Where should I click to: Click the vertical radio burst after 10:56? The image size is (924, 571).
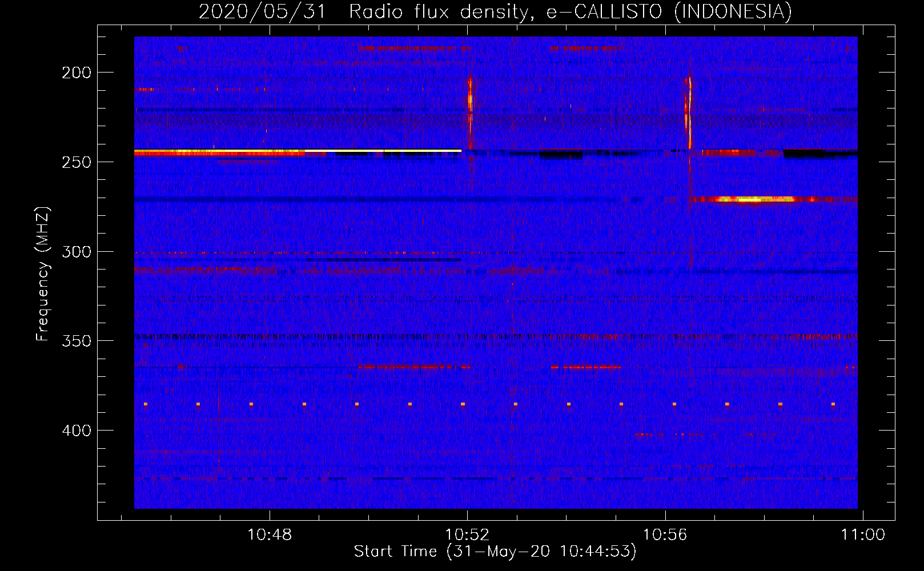pos(688,112)
